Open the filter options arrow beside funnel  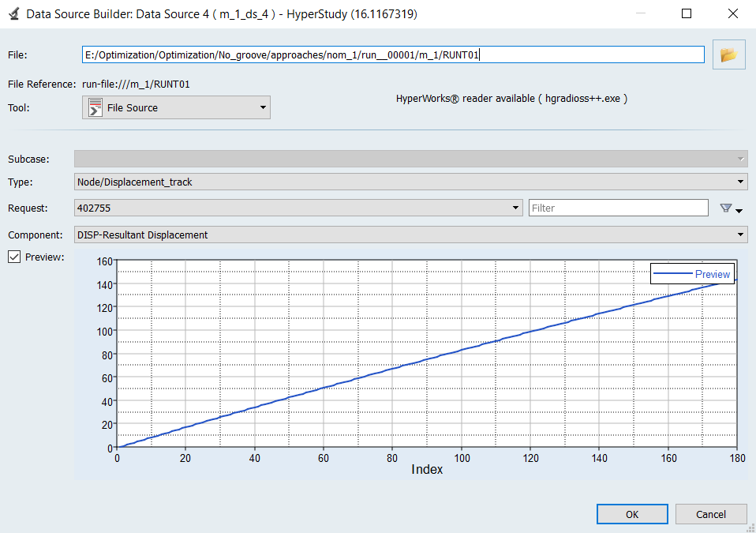tap(739, 210)
